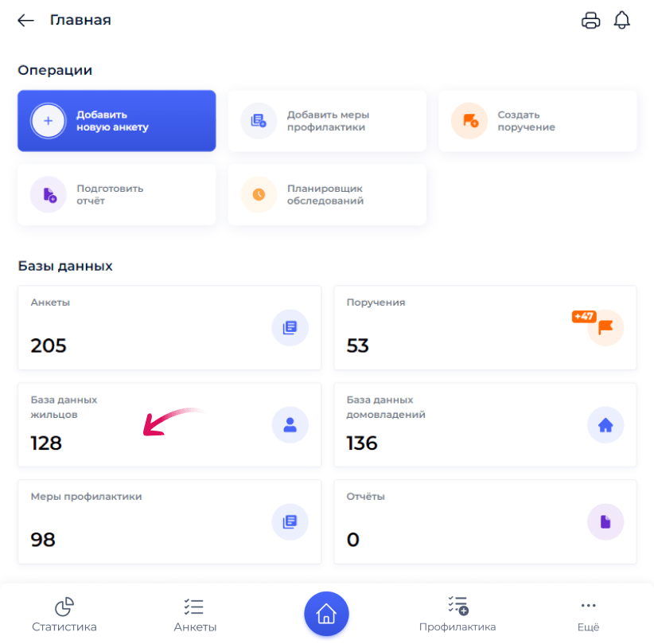Image resolution: width=654 pixels, height=644 pixels.
Task: Click the house icon in База данных домовладений
Action: point(605,425)
